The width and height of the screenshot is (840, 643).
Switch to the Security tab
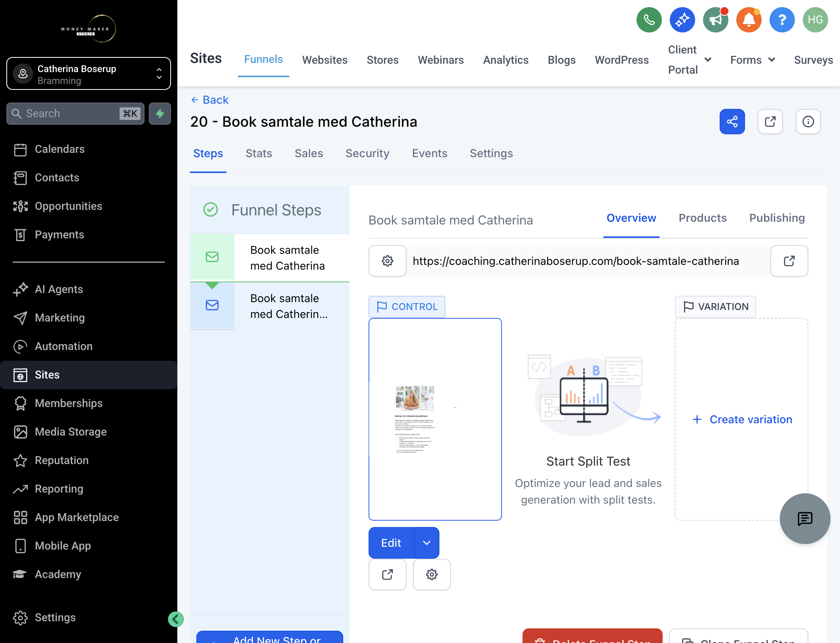[x=367, y=154]
